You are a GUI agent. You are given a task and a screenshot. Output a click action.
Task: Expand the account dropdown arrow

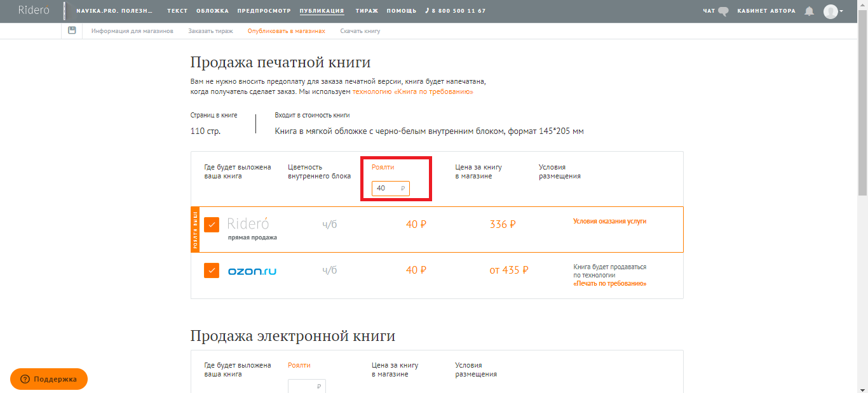[x=841, y=11]
